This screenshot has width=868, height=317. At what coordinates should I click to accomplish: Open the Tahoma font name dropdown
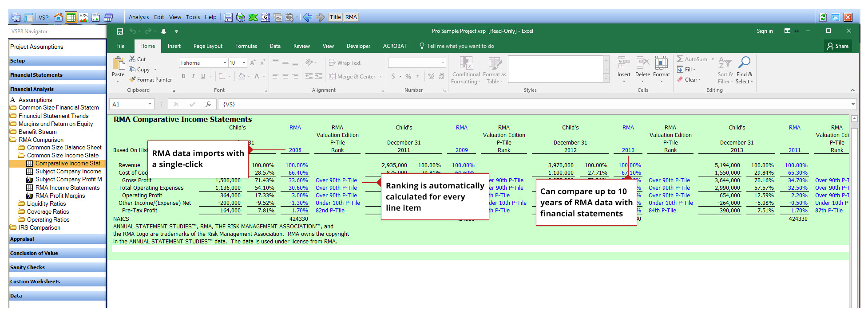(x=225, y=63)
